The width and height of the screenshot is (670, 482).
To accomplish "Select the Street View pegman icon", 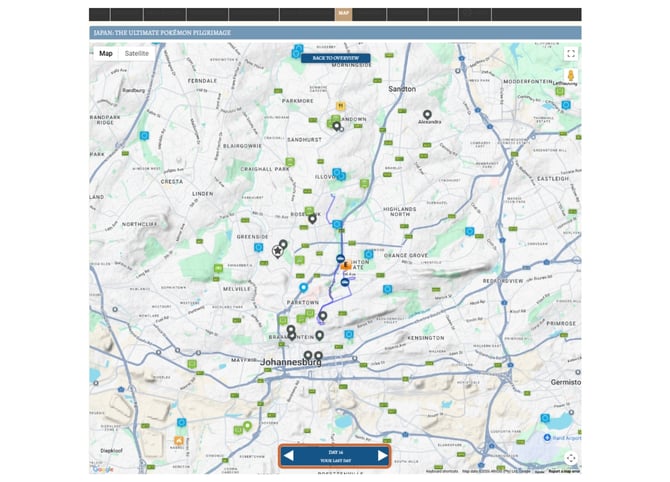I will 570,76.
